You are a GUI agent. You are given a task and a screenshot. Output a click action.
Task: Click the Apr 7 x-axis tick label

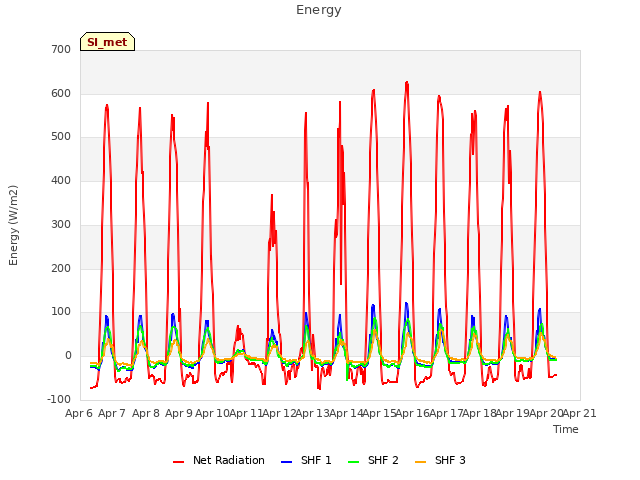pos(112,413)
